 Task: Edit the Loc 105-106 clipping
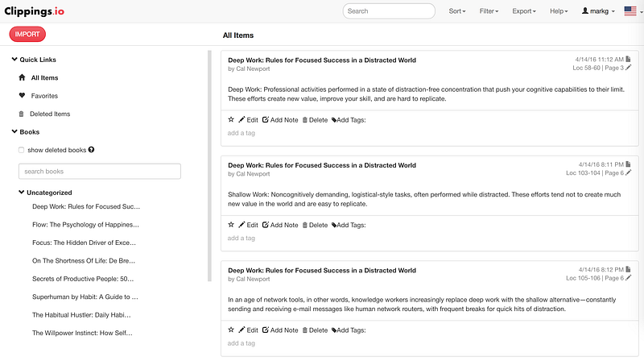point(249,330)
